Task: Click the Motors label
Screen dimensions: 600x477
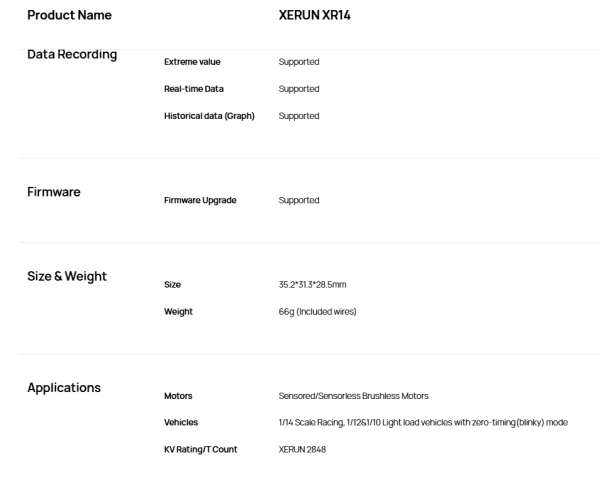Action: pos(178,396)
